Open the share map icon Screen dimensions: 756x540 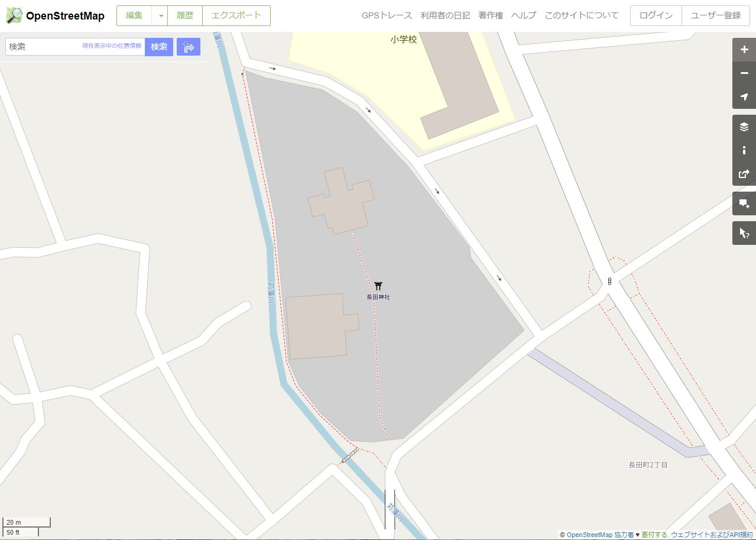tap(744, 174)
